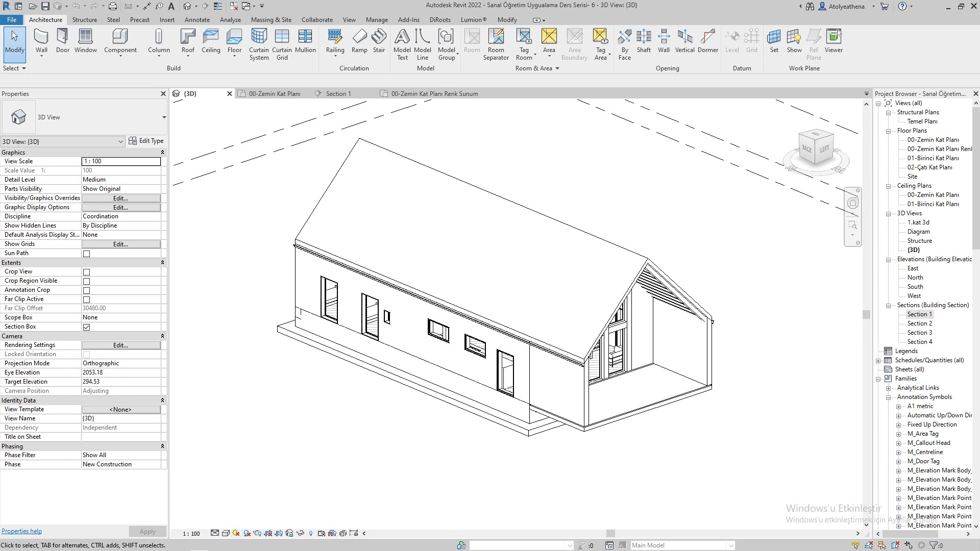Click the View Scale value field
The image size is (980, 551).
(121, 161)
